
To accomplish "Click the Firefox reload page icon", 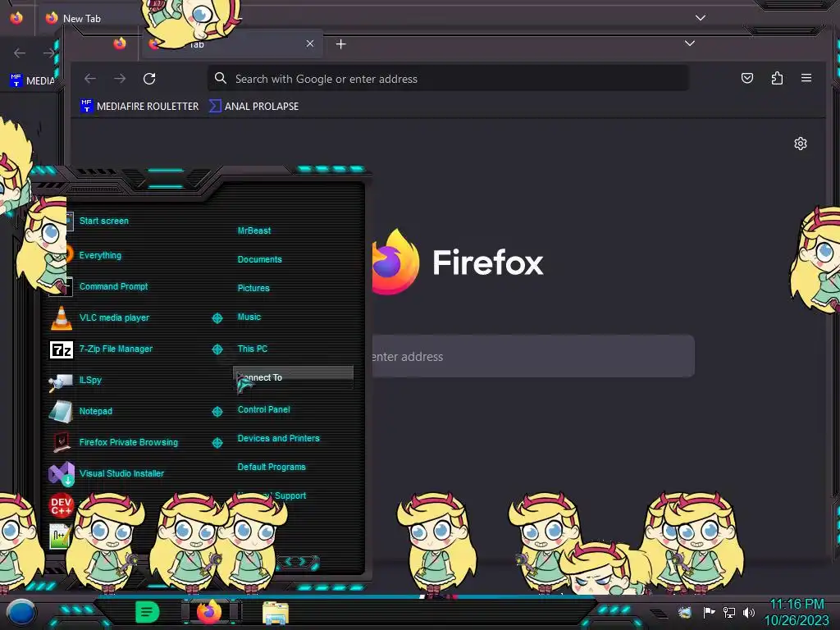I will point(149,79).
